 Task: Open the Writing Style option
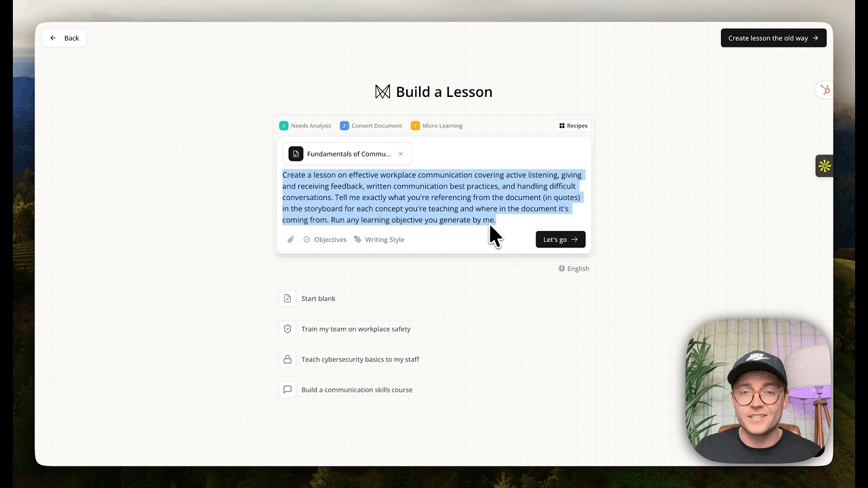tap(379, 239)
